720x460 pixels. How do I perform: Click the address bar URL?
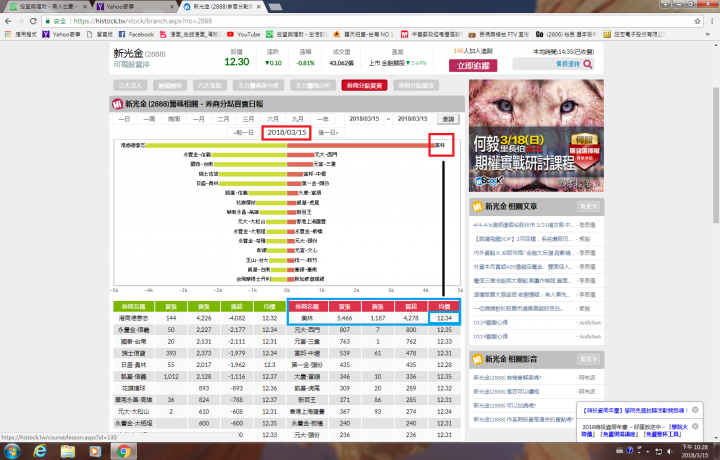pyautogui.click(x=143, y=21)
